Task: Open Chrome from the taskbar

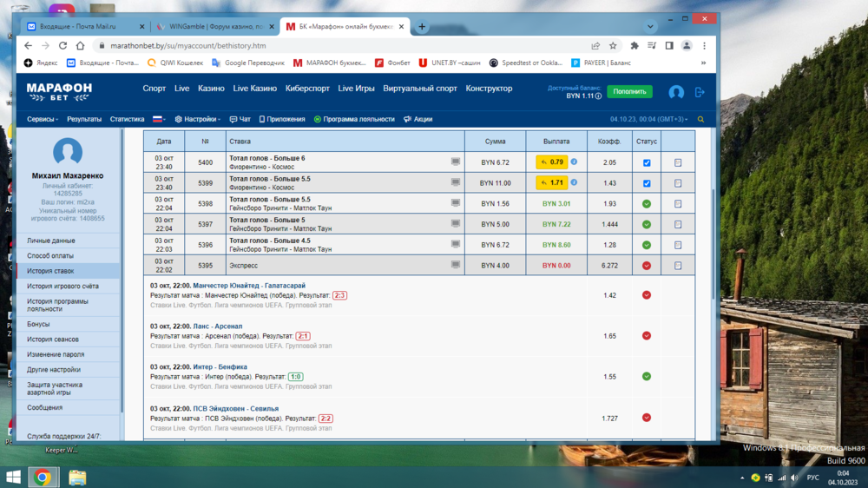Action: point(43,477)
